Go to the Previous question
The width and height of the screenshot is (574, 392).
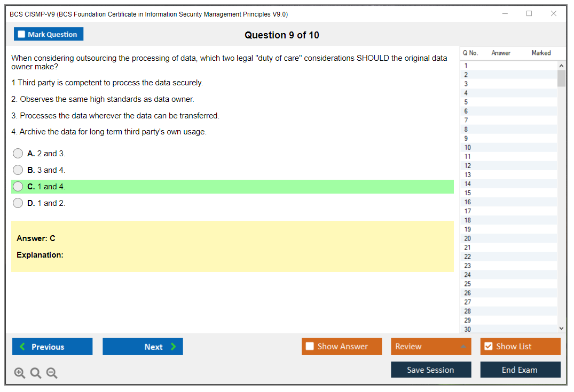coord(52,347)
